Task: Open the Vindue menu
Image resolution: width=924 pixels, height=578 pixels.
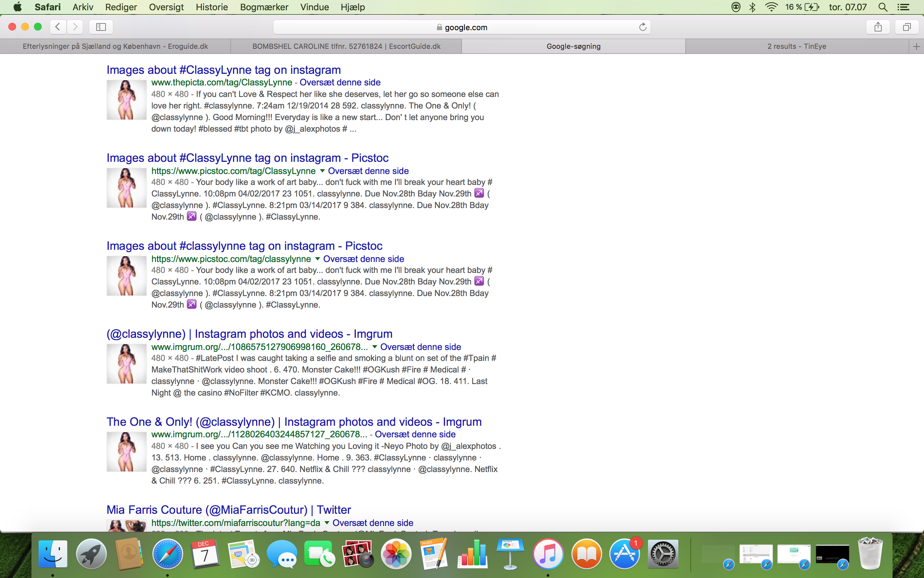Action: point(315,7)
